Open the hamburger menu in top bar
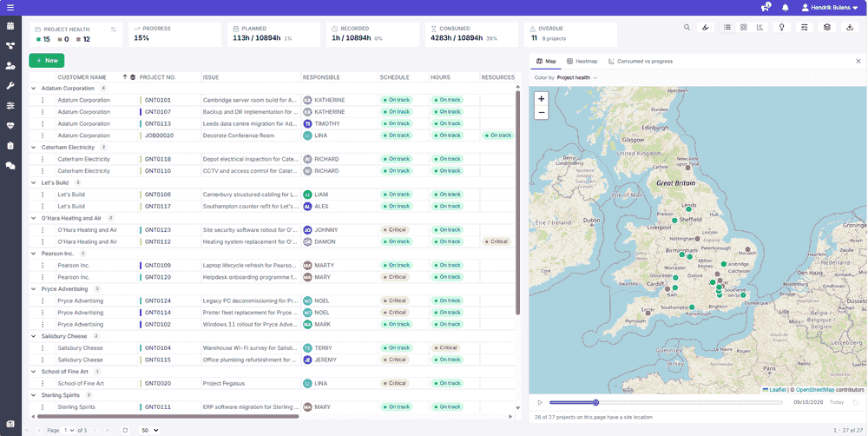 click(10, 8)
